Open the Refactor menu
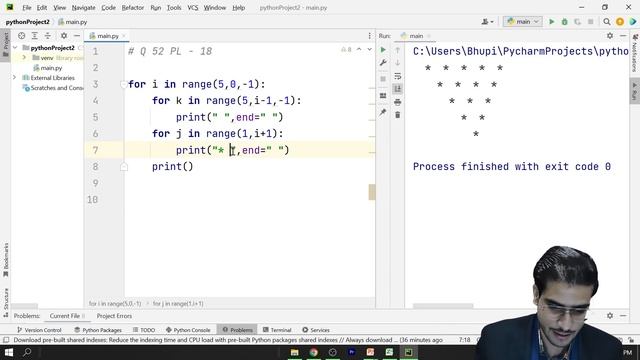The width and height of the screenshot is (640, 360). point(133,8)
